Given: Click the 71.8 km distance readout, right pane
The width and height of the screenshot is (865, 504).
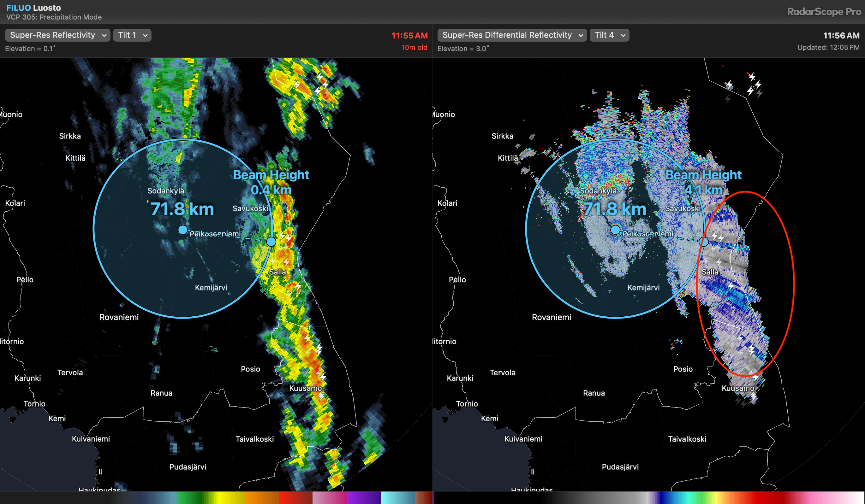Looking at the screenshot, I should click(x=614, y=209).
